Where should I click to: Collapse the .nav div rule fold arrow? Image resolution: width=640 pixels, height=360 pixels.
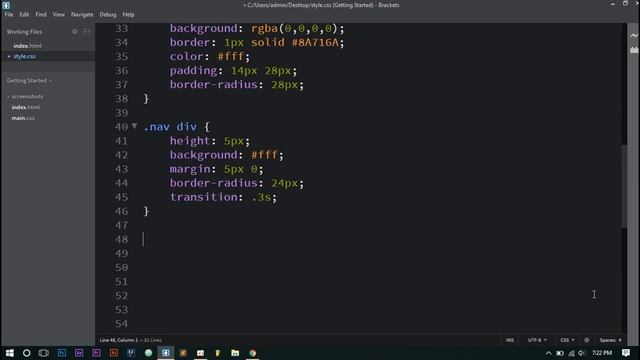coord(134,126)
